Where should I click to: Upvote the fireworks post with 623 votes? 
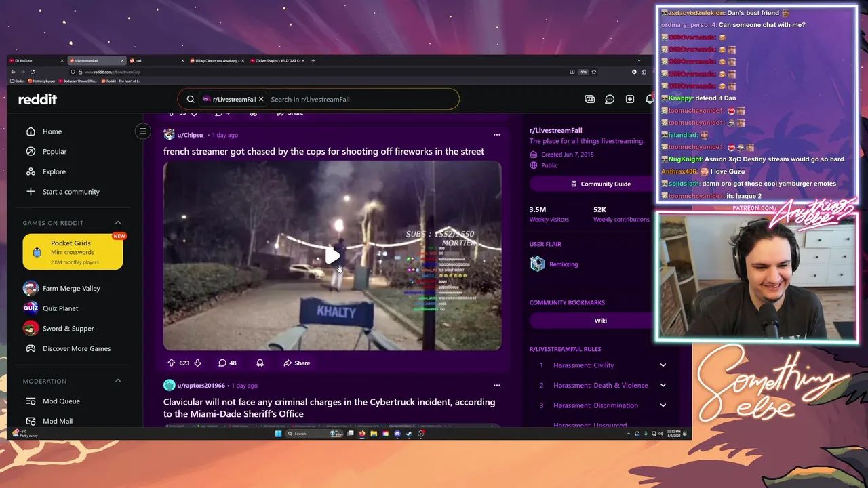point(171,363)
